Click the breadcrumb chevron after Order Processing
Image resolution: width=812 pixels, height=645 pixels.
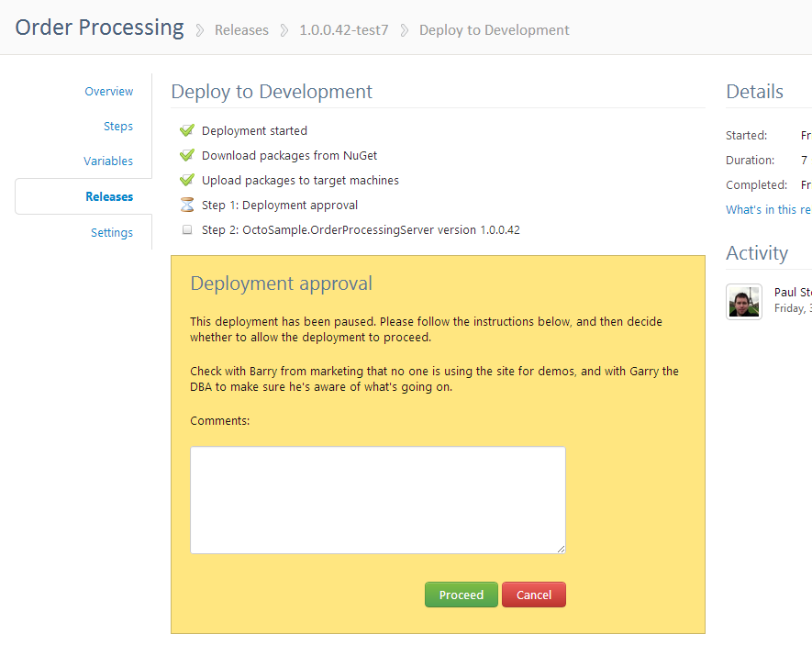click(x=199, y=29)
